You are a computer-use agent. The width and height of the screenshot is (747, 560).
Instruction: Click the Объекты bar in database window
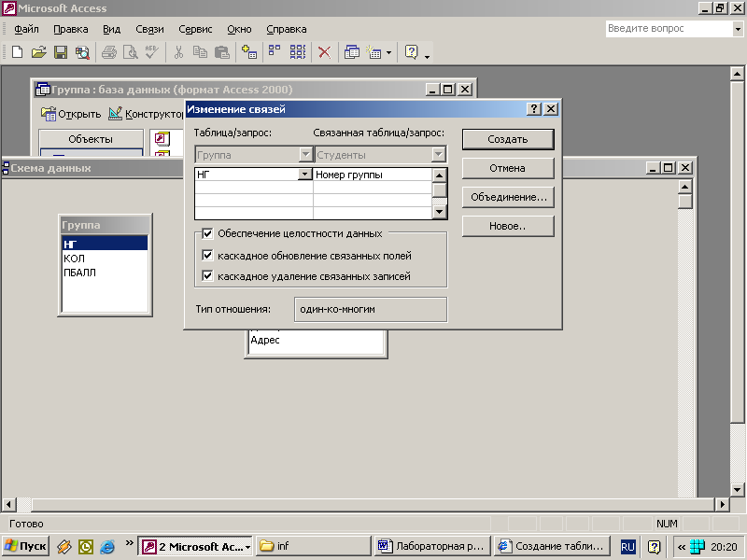[x=91, y=139]
